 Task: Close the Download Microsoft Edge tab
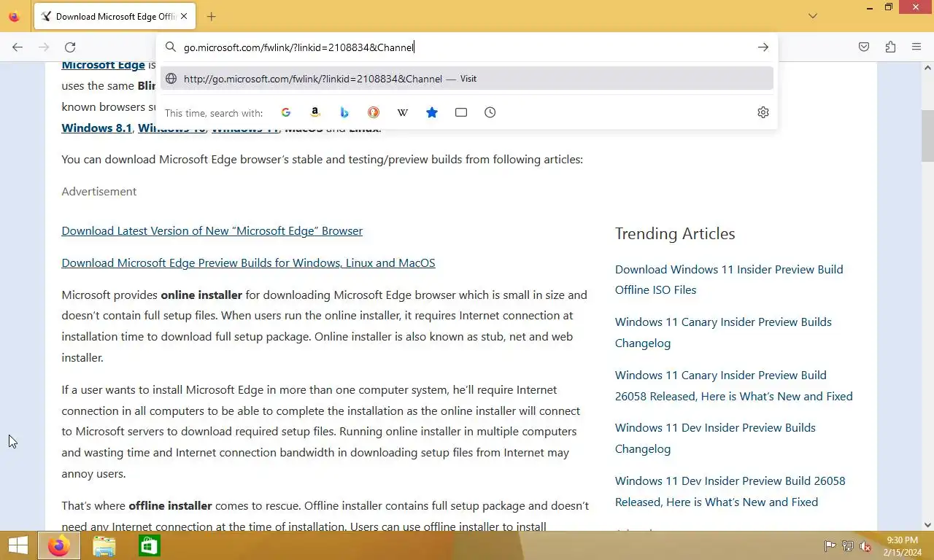pyautogui.click(x=184, y=16)
